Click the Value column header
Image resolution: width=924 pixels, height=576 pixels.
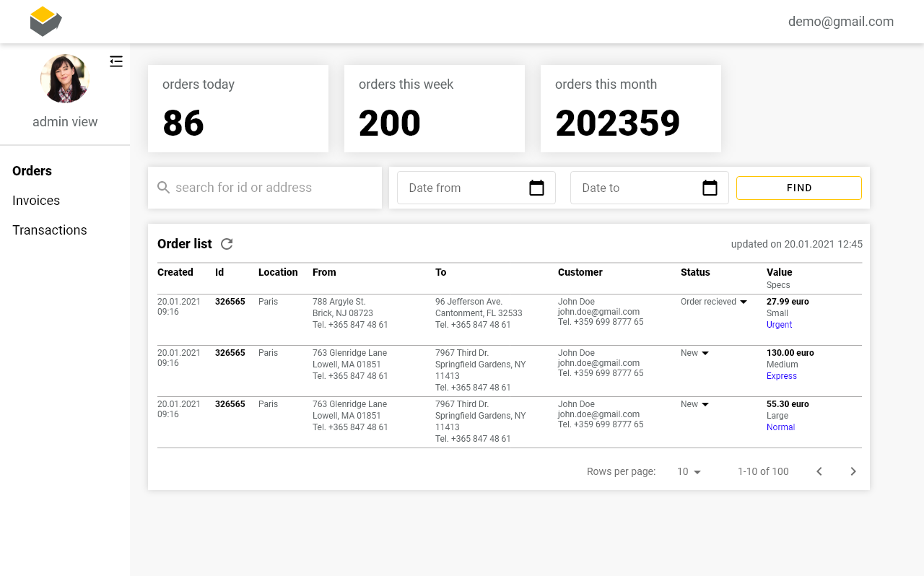tap(780, 272)
